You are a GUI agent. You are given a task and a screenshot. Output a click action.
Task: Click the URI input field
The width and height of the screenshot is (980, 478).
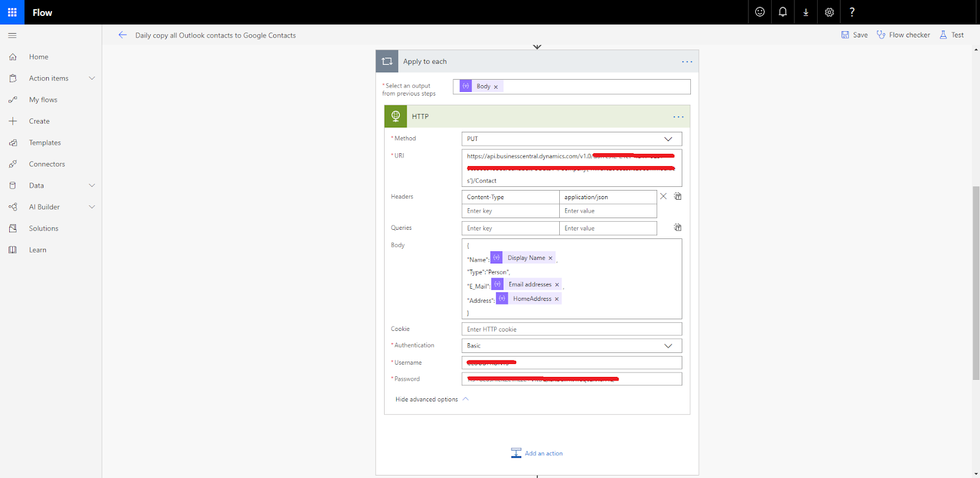click(x=571, y=168)
